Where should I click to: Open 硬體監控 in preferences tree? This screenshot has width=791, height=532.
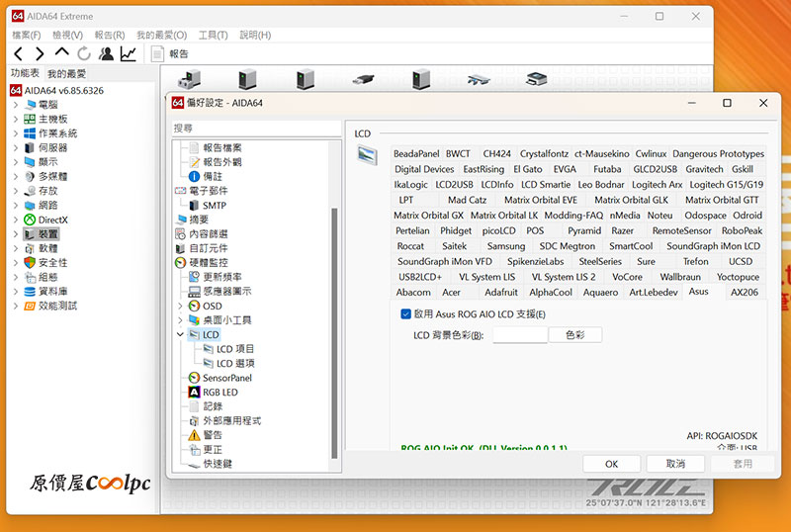point(209,262)
